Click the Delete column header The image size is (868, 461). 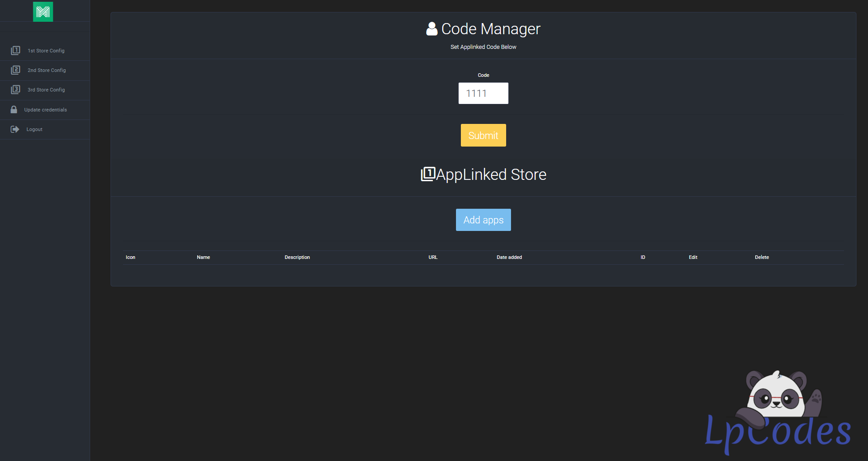tap(761, 258)
